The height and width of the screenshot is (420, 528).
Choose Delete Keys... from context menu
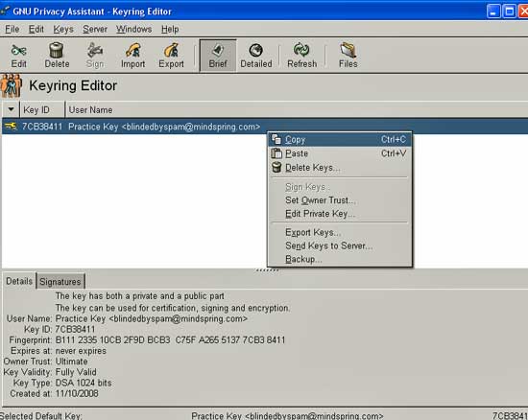[x=340, y=168]
